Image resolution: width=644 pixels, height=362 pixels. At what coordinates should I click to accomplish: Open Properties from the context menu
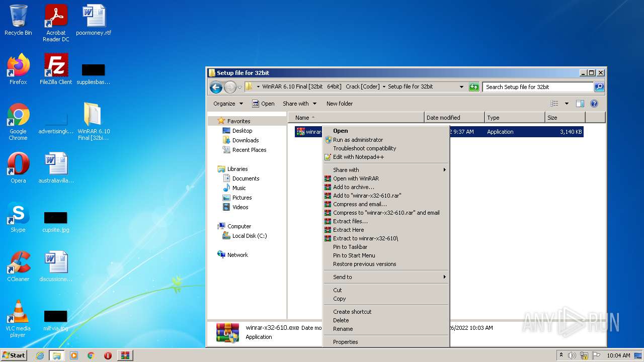coord(386,342)
